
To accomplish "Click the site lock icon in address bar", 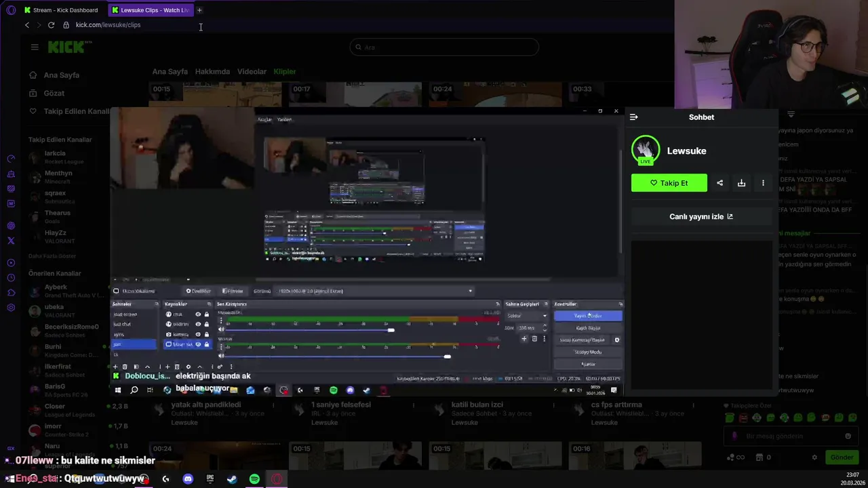I will pyautogui.click(x=66, y=25).
